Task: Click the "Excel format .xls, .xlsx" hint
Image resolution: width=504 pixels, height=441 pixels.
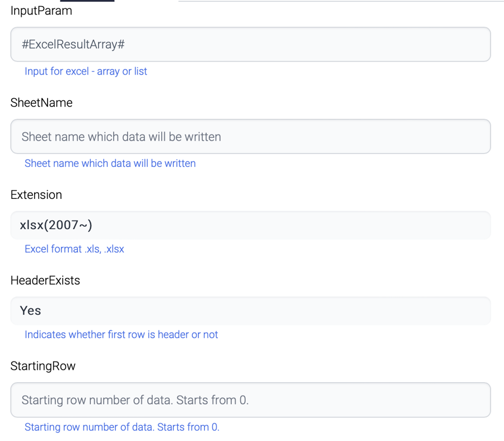Action: click(x=74, y=249)
